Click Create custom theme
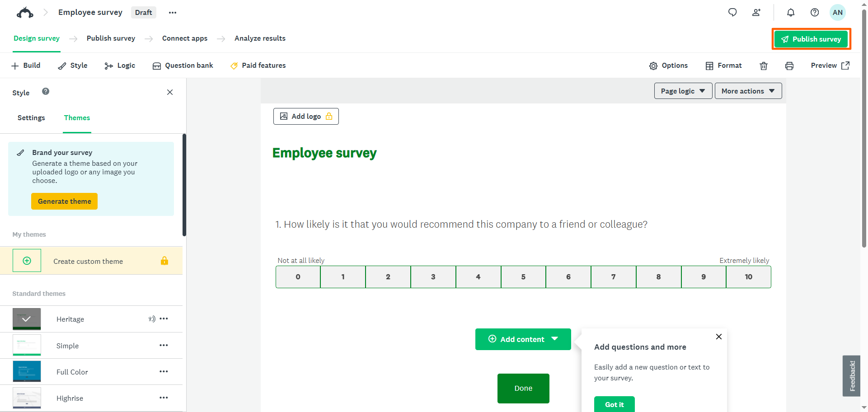Image resolution: width=868 pixels, height=412 pixels. pos(91,261)
